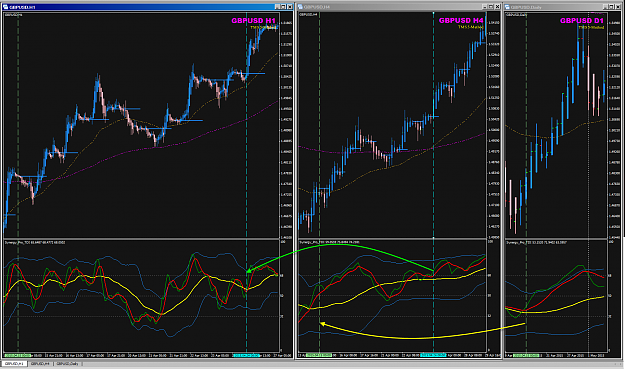Click the cyan date label on the H1 time axis
This screenshot has width=625, height=369.
tap(246, 355)
